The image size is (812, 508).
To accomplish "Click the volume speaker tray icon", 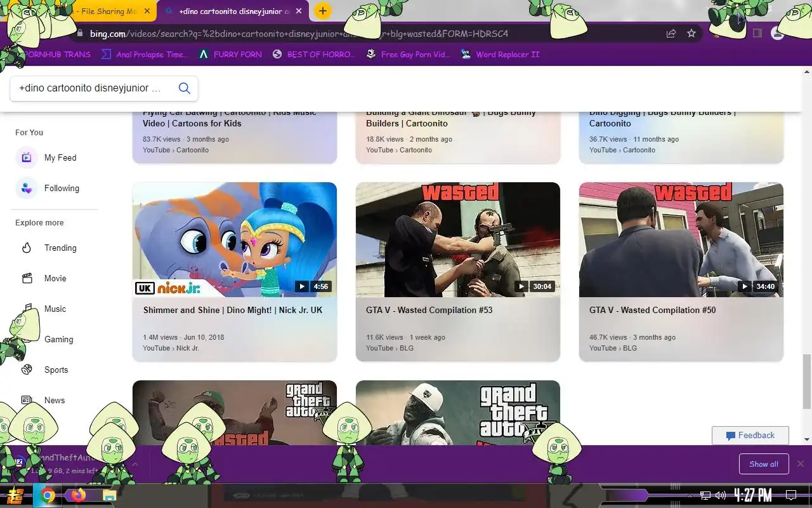I will pyautogui.click(x=720, y=495).
